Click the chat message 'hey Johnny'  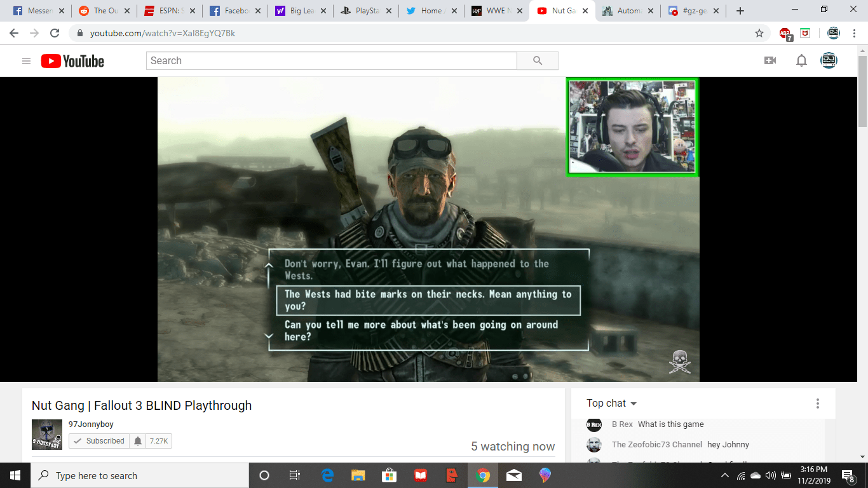click(x=728, y=445)
